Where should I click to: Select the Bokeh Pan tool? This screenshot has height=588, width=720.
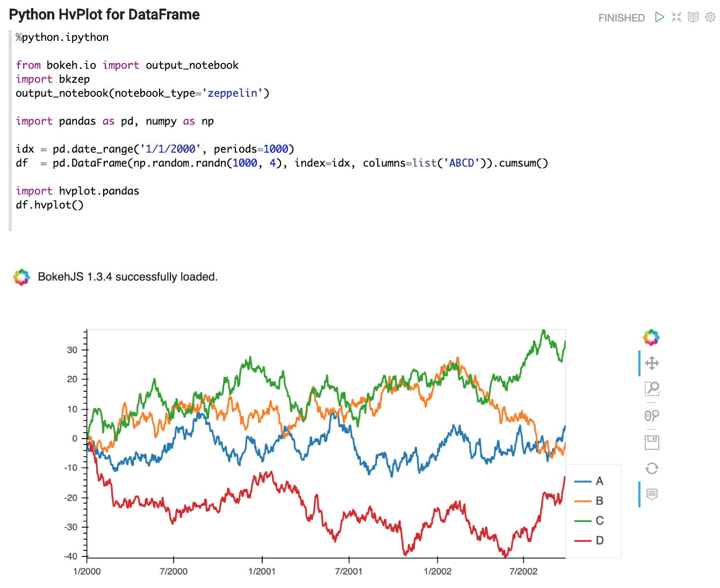click(x=652, y=363)
